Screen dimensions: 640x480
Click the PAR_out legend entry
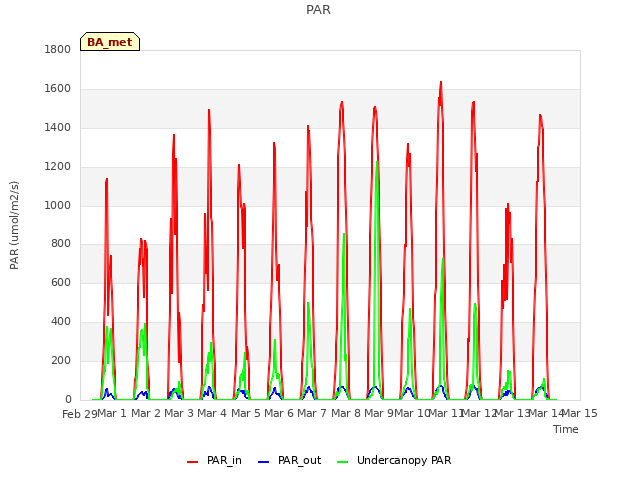290,460
